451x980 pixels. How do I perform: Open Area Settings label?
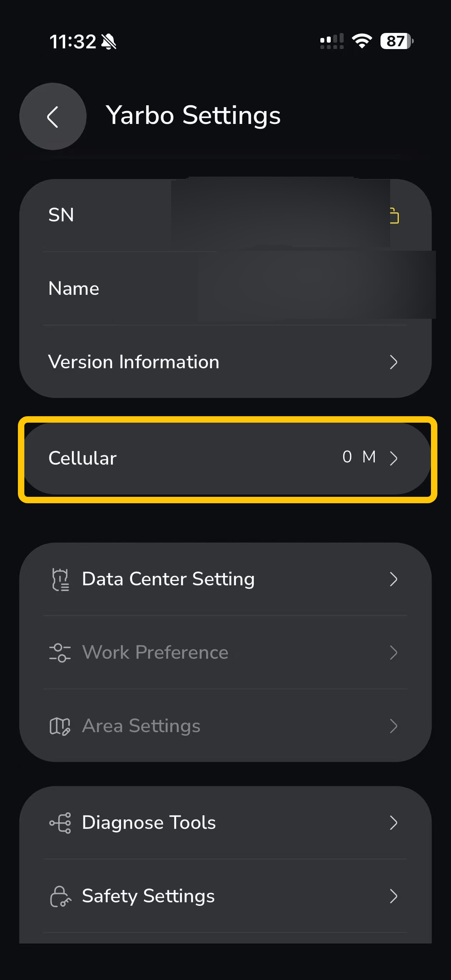click(x=141, y=726)
